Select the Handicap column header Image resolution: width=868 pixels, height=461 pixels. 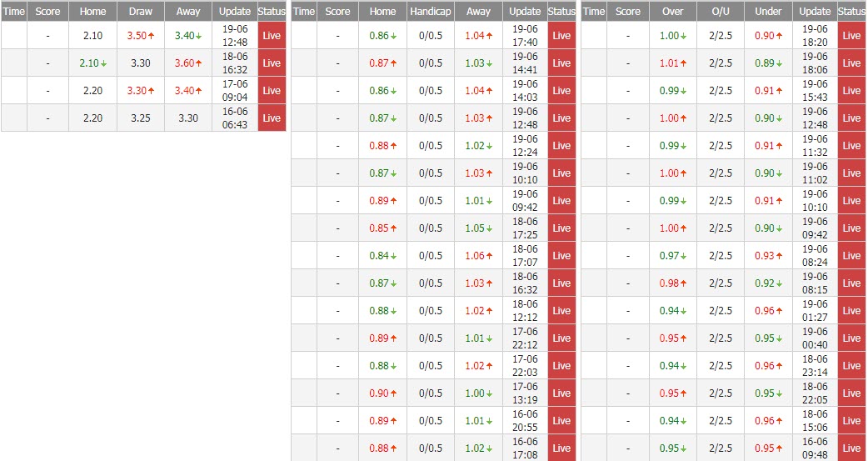click(x=431, y=12)
